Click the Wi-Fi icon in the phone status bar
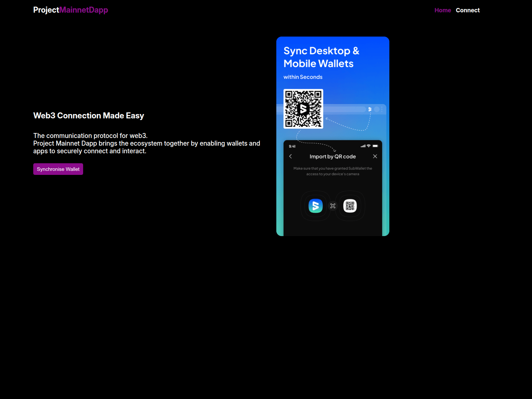 pyautogui.click(x=368, y=146)
